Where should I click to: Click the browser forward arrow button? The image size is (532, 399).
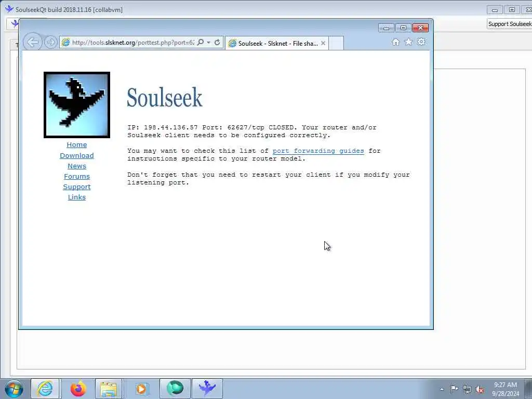[x=50, y=43]
